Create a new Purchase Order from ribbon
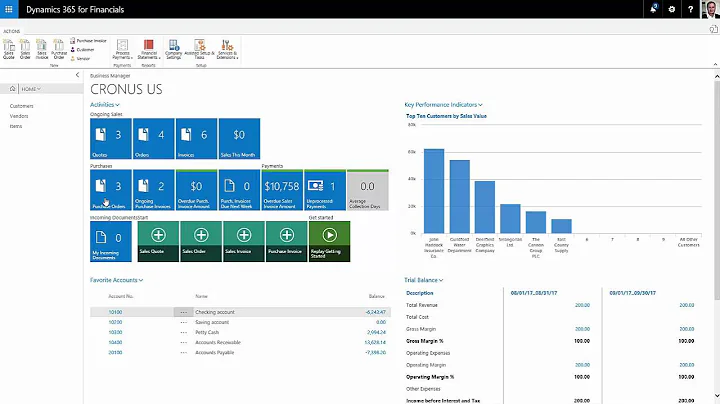The image size is (720, 404). (59, 49)
